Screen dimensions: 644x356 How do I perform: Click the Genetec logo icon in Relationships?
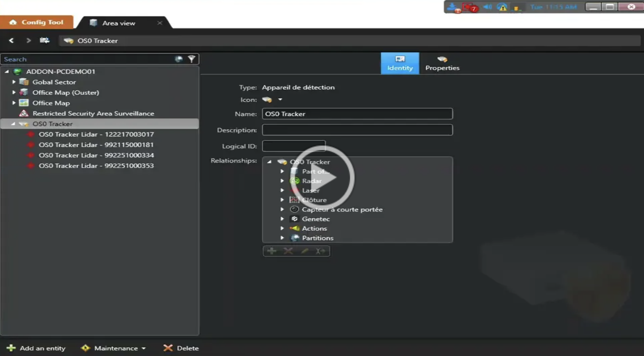click(x=295, y=219)
